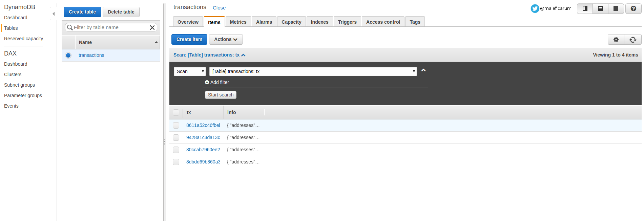The height and width of the screenshot is (221, 644).
Task: Refresh the items list
Action: [x=633, y=40]
